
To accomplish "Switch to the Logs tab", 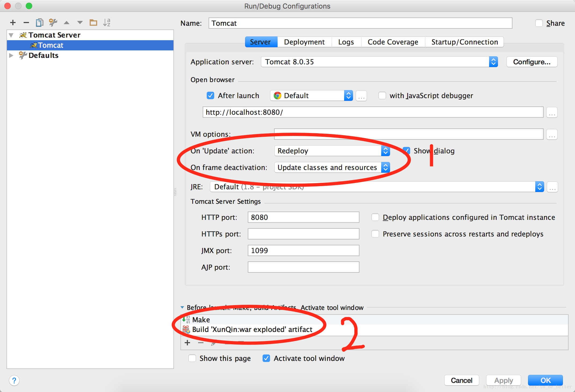I will coord(346,42).
